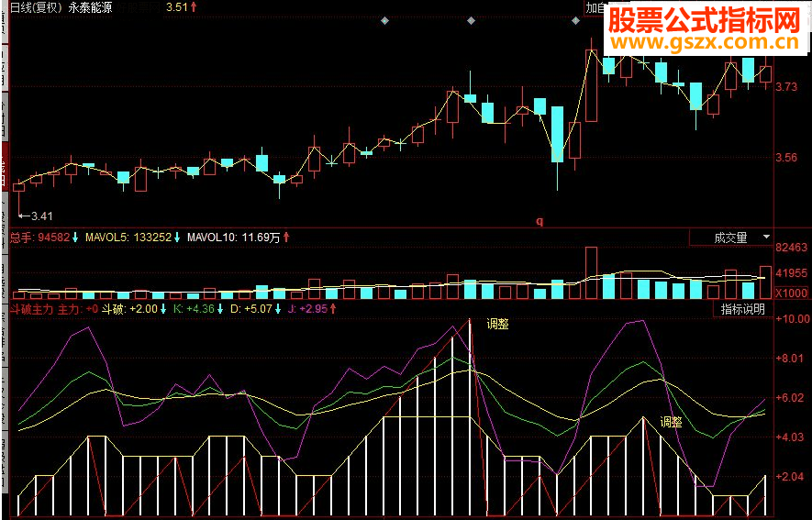Click the tallest red volume bar reaching 82463
Viewport: 812px width, 520px height.
(592, 273)
